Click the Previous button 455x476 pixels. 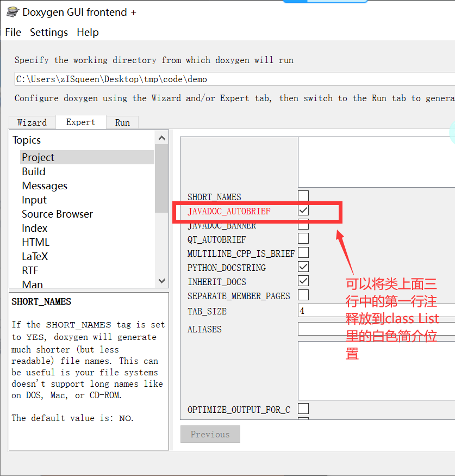point(210,434)
